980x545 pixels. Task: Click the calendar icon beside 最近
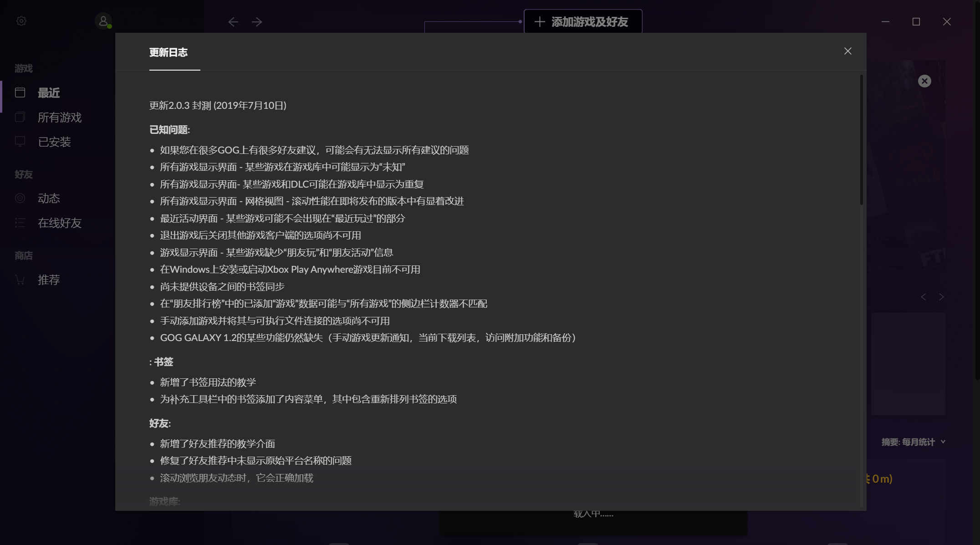pos(20,92)
